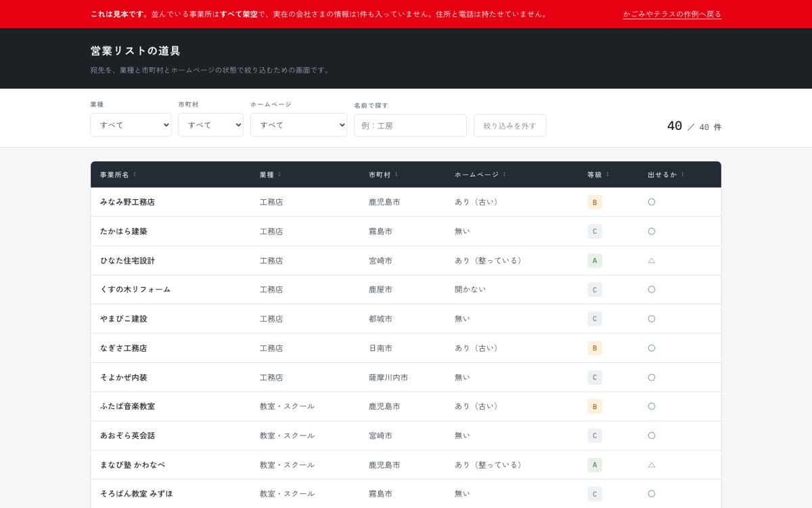Viewport: 812px width, 508px height.
Task: Click circle mark in そよかぜ内装 row
Action: tap(652, 377)
